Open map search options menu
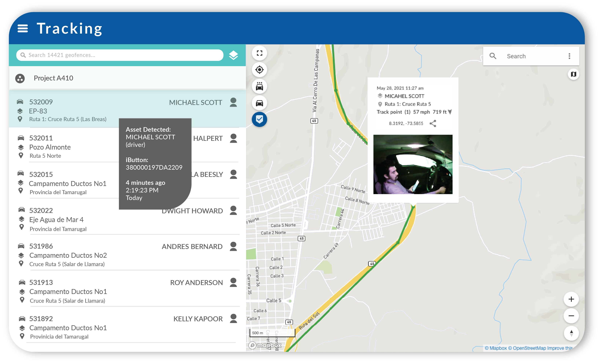Viewport: 600px width, 364px height. (x=569, y=56)
